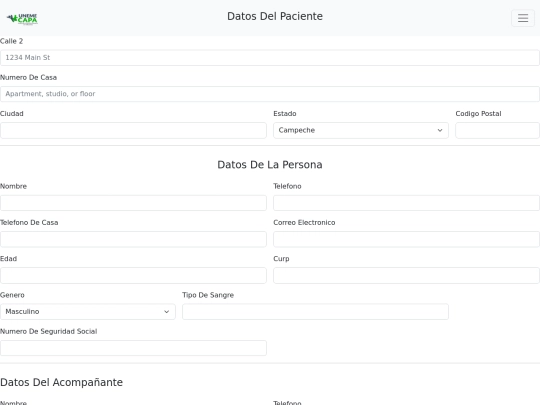Click the Genero label

pyautogui.click(x=12, y=295)
